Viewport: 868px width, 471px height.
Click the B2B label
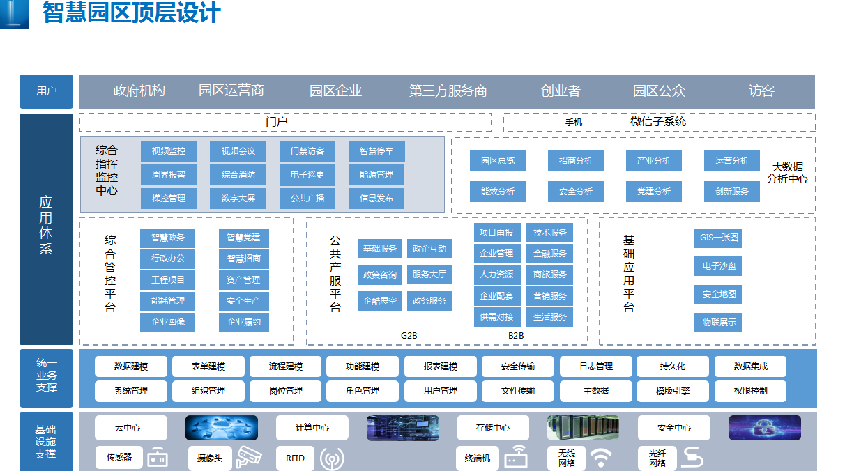[516, 336]
